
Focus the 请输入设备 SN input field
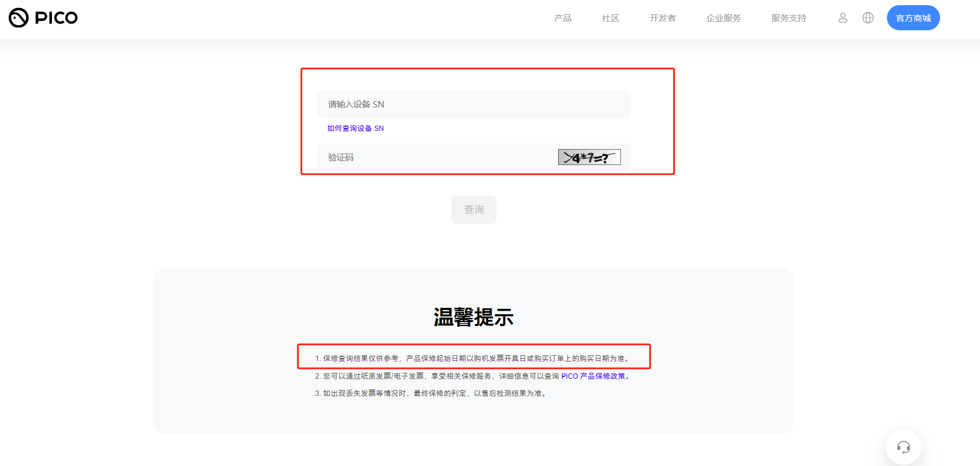coord(474,105)
